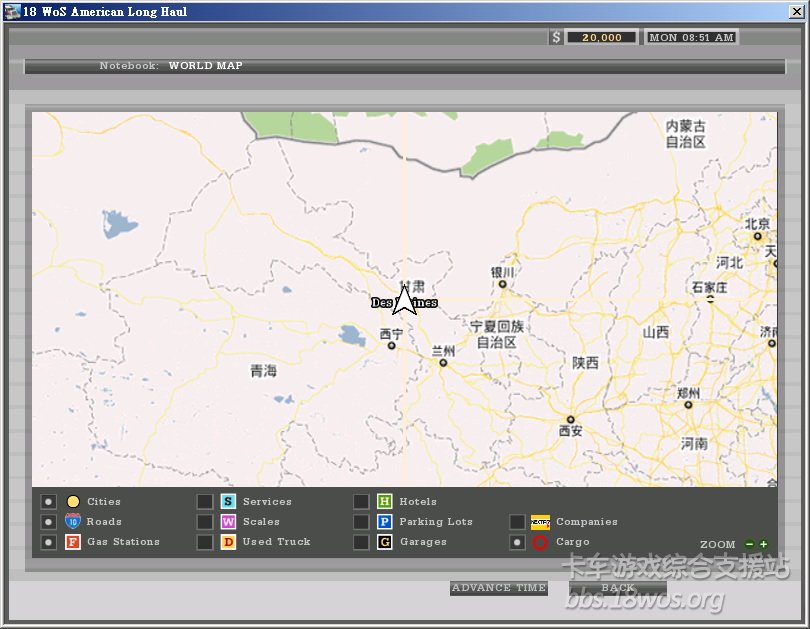This screenshot has height=629, width=810.
Task: Click the yellow Cities legend icon
Action: coord(73,502)
